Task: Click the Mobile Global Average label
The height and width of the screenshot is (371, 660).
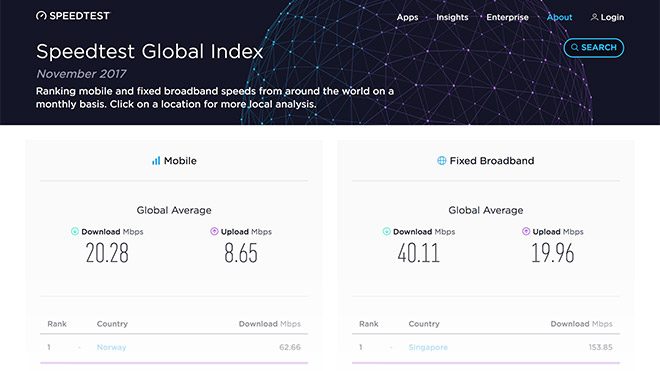Action: point(174,210)
